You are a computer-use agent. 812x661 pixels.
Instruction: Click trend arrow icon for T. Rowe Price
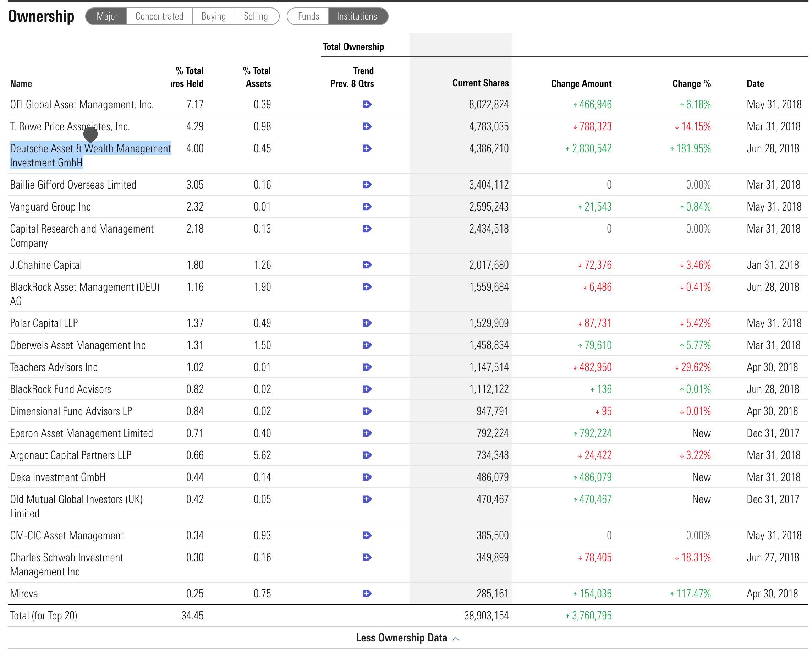pos(367,126)
